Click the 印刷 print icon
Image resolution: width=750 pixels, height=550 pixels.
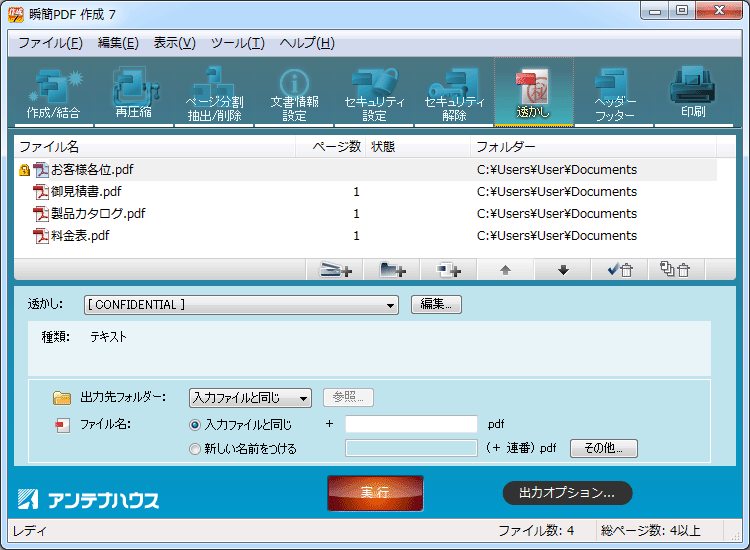click(693, 93)
